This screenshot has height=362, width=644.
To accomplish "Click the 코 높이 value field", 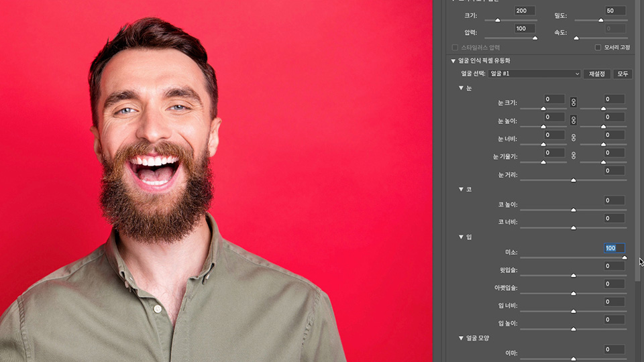I will (x=614, y=200).
